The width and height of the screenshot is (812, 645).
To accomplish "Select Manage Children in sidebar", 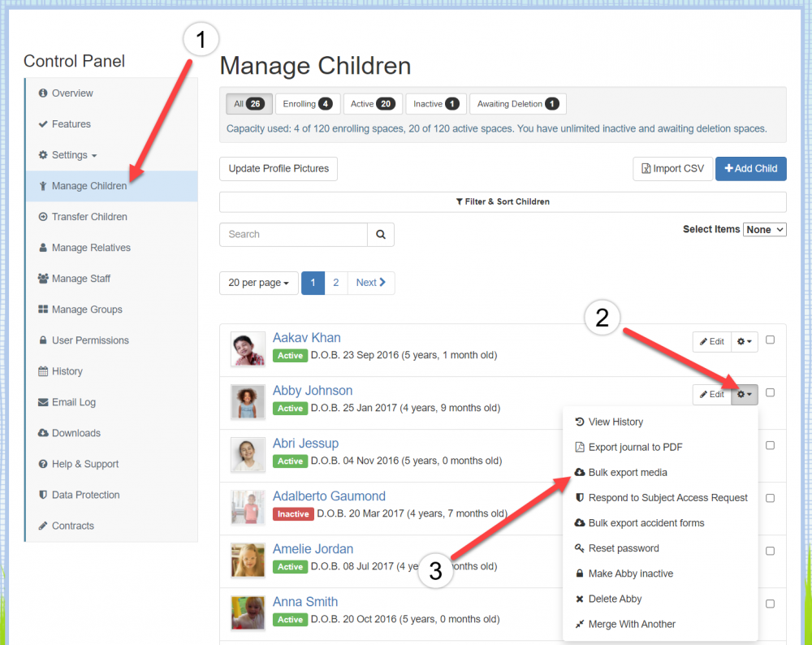I will pyautogui.click(x=112, y=186).
